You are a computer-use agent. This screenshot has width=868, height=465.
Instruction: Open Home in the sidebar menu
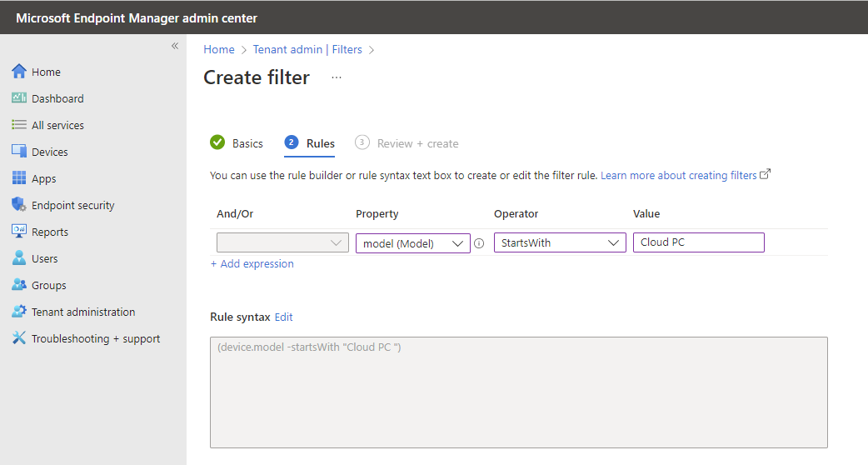pyautogui.click(x=46, y=72)
